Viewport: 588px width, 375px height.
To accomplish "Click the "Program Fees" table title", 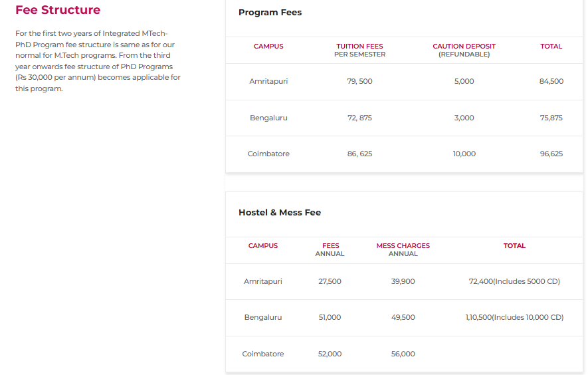I will [x=270, y=13].
